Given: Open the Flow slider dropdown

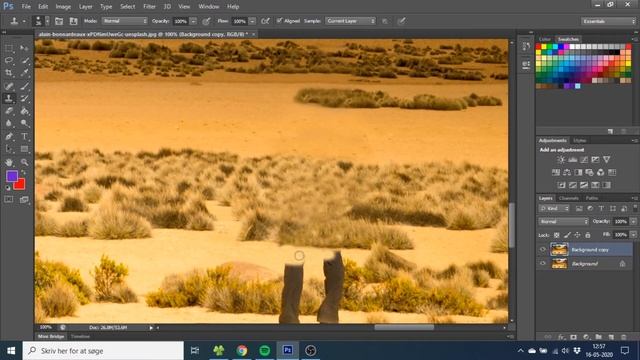Looking at the screenshot, I should 252,21.
